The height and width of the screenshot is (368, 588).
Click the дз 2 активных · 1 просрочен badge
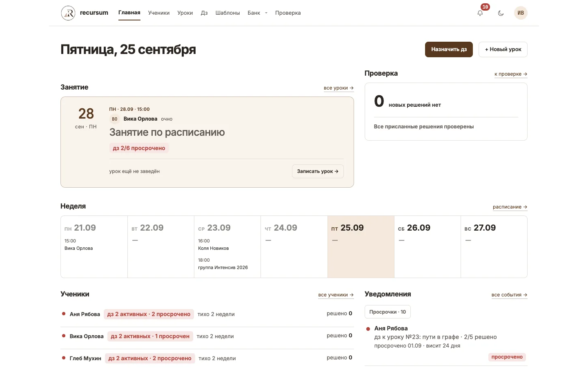150,336
